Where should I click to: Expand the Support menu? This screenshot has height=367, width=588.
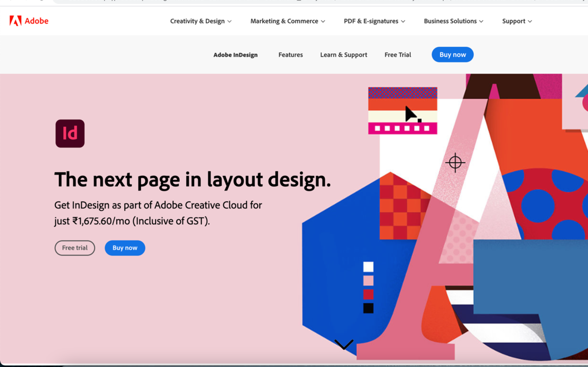pos(517,21)
